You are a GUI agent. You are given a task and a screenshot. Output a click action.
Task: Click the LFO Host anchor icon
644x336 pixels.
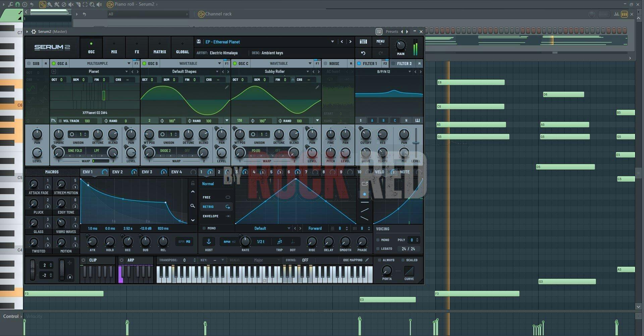(x=209, y=241)
